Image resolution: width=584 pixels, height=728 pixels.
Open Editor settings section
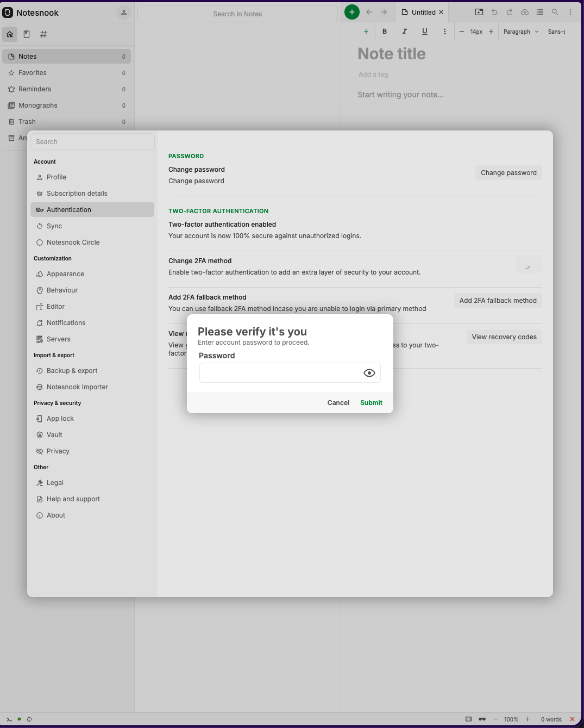[92, 307]
